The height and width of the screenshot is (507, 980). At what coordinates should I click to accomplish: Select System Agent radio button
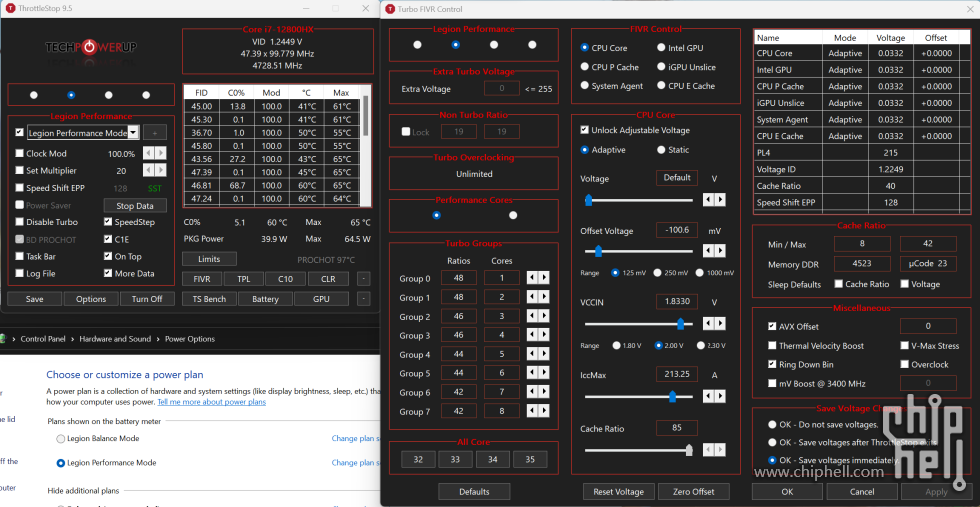click(x=584, y=86)
